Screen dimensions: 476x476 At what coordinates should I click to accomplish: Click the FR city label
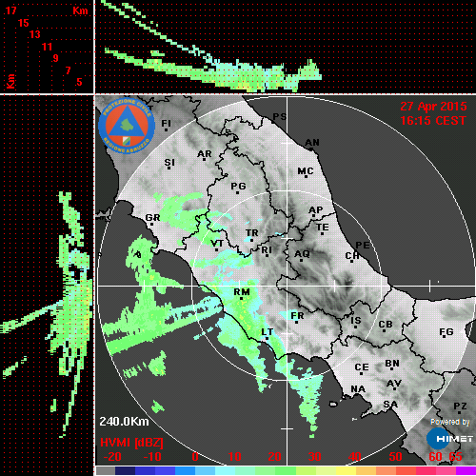pyautogui.click(x=297, y=316)
